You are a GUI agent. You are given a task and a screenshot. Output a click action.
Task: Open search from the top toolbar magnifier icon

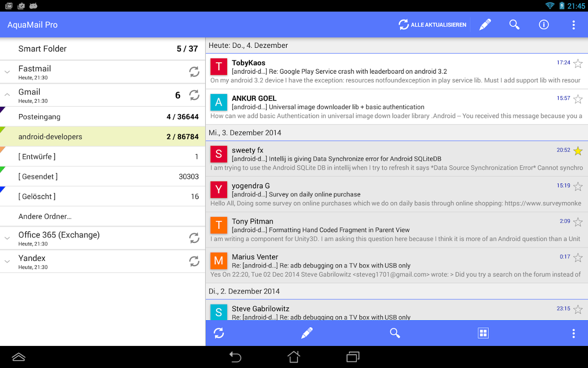[x=514, y=25]
